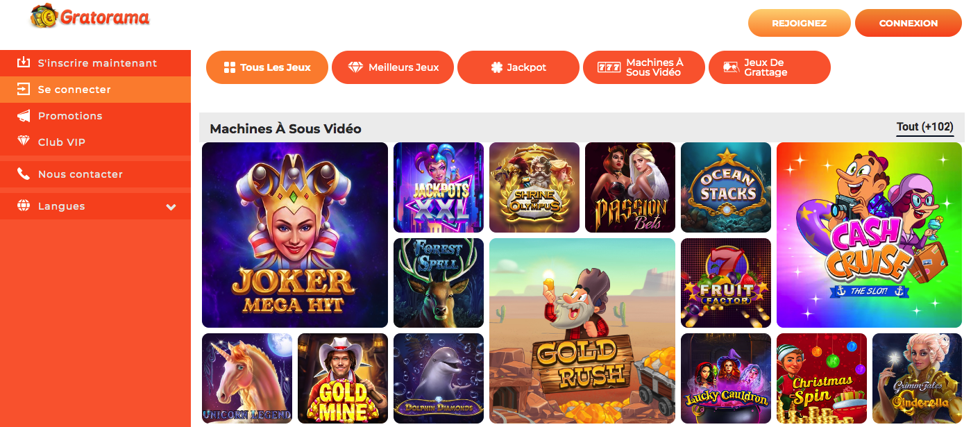Expand the Langues dropdown chevron
The image size is (980, 427).
171,206
